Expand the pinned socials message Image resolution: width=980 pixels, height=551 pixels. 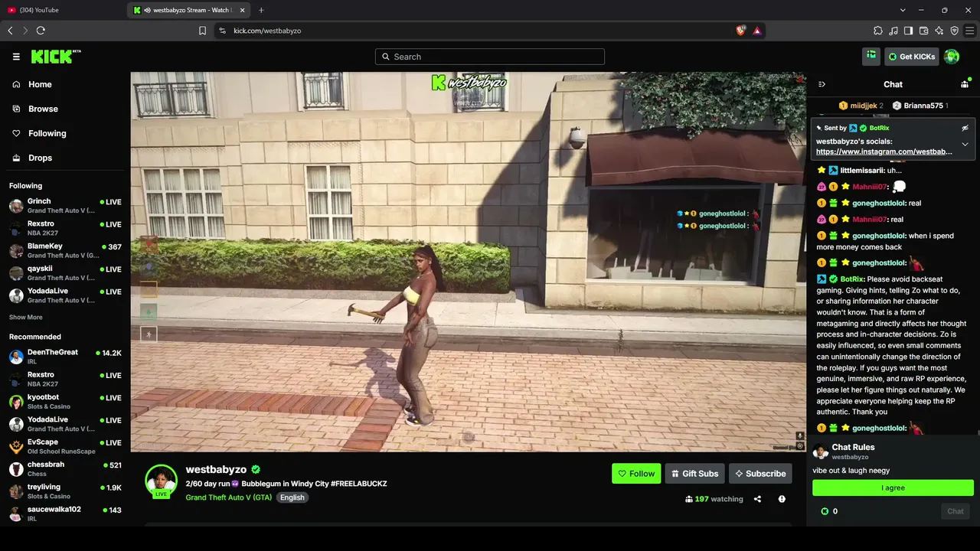tap(965, 144)
